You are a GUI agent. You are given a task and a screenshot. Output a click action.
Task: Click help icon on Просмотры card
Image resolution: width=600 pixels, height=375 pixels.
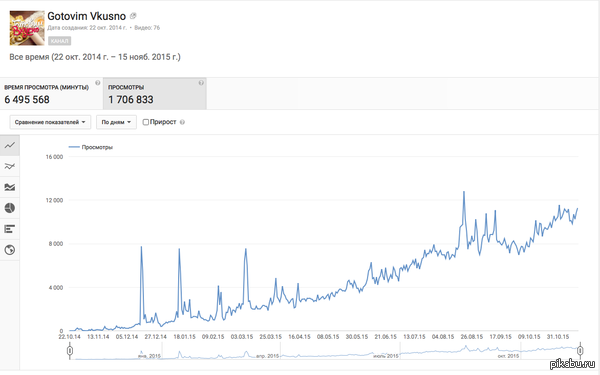[x=201, y=83]
